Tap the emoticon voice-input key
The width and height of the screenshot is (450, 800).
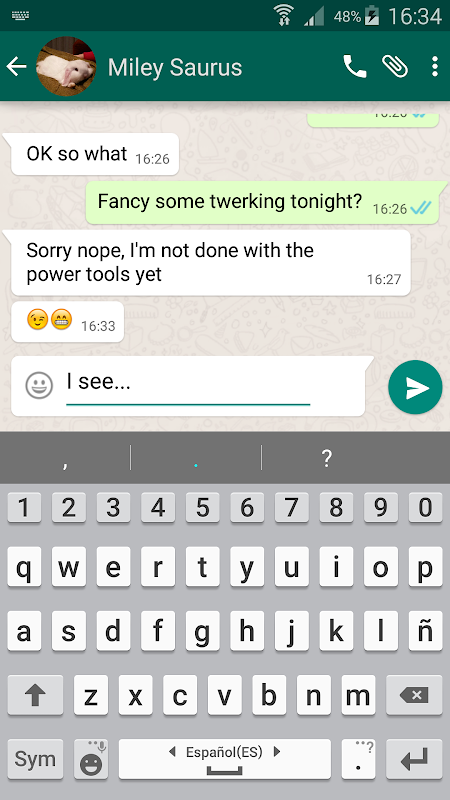91,759
